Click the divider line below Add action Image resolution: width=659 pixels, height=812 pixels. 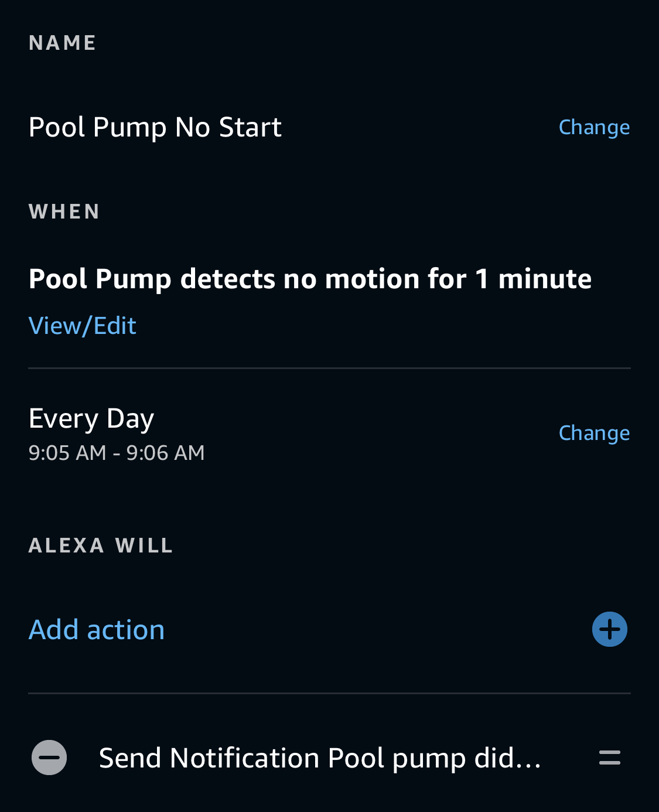[329, 693]
